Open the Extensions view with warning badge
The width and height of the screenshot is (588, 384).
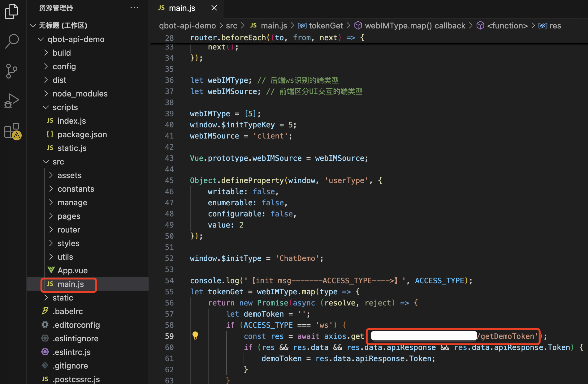click(12, 131)
